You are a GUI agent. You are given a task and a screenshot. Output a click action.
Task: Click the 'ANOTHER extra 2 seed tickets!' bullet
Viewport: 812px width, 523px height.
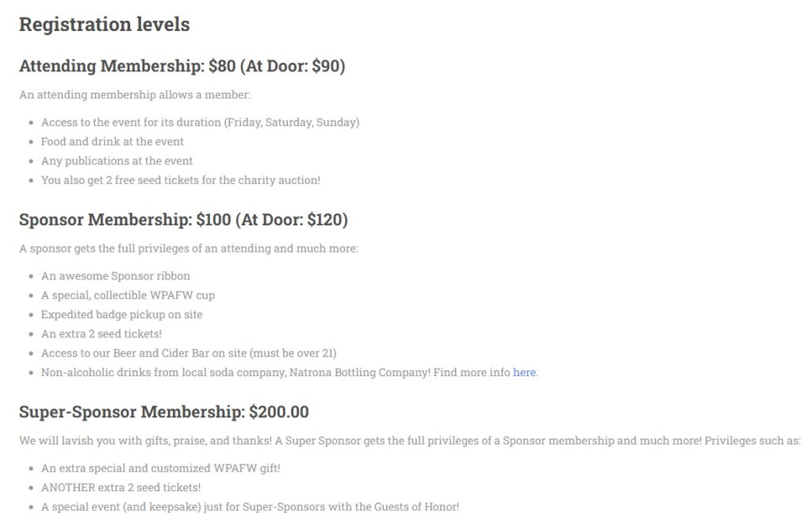click(x=121, y=487)
